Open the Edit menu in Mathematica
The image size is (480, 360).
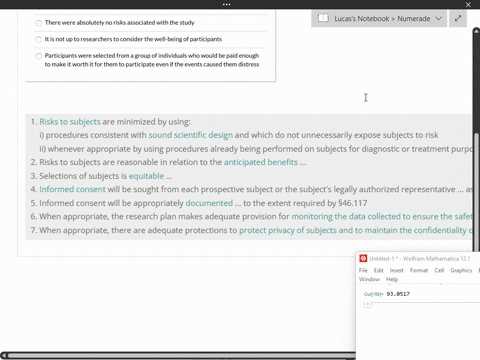coord(378,270)
